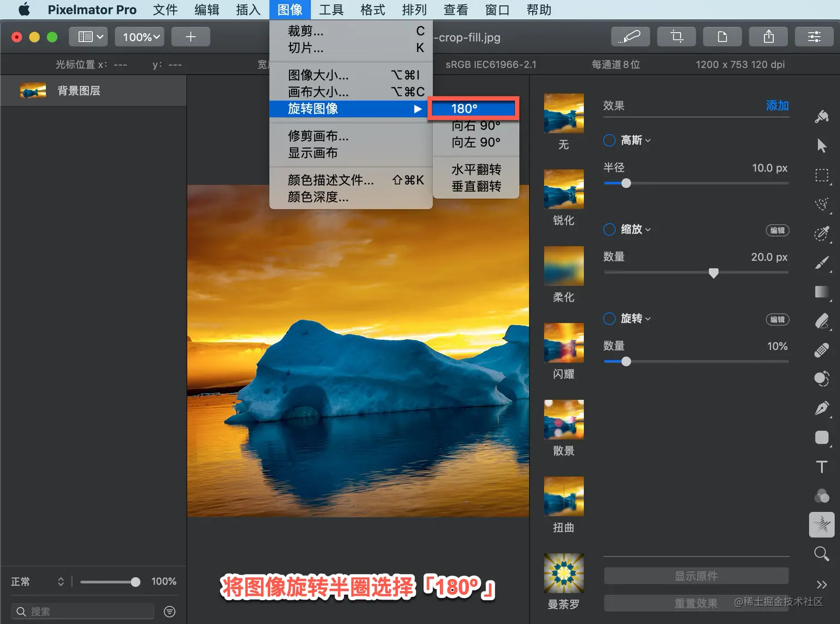
Task: Choose 修剪画布... menu item
Action: pos(351,136)
